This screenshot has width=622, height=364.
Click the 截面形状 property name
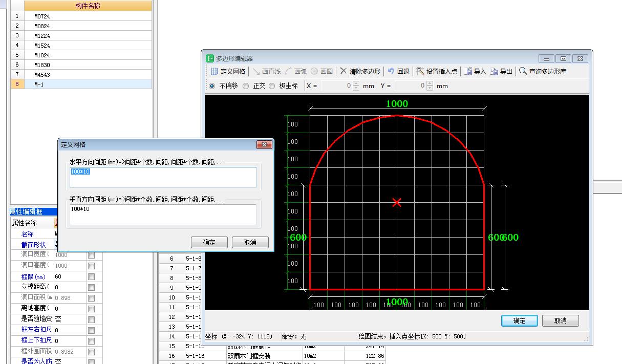(33, 245)
